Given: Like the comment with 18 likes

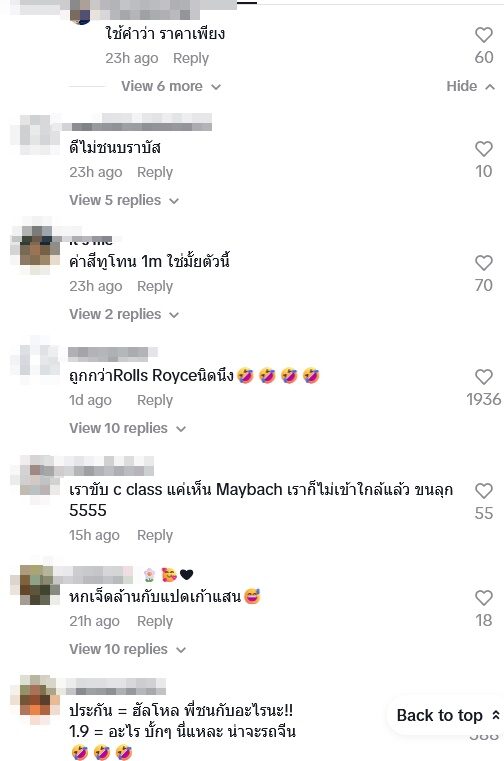Looking at the screenshot, I should (484, 598).
